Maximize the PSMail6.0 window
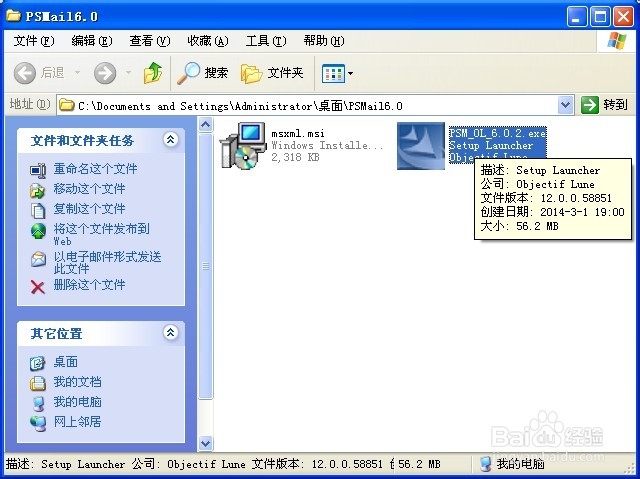The height and width of the screenshot is (479, 640). [x=600, y=17]
